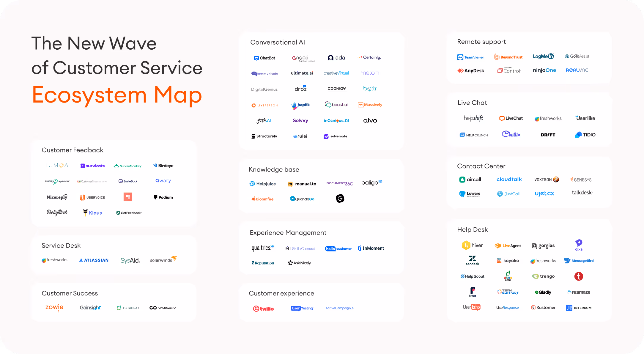Viewport: 644px width, 354px height.
Task: Click the red Trengo circle icon in Help Desk
Action: click(578, 276)
